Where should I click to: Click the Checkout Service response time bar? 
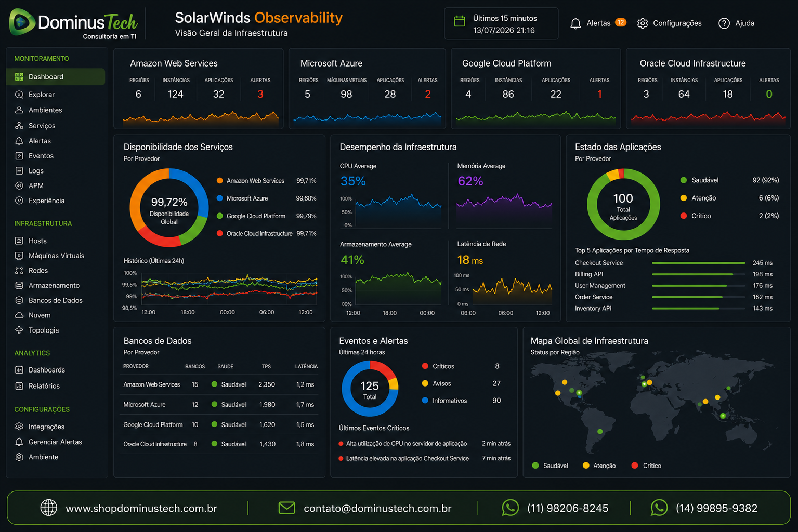point(698,263)
